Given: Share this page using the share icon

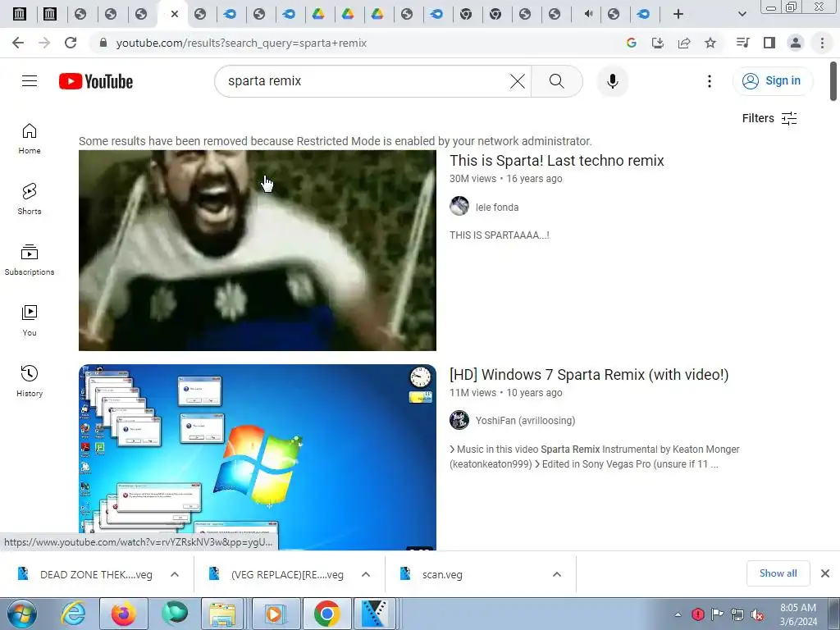Looking at the screenshot, I should [x=684, y=43].
